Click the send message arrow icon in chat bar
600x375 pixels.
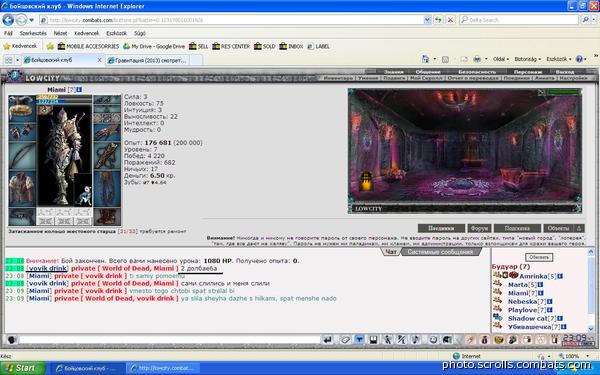click(x=328, y=340)
